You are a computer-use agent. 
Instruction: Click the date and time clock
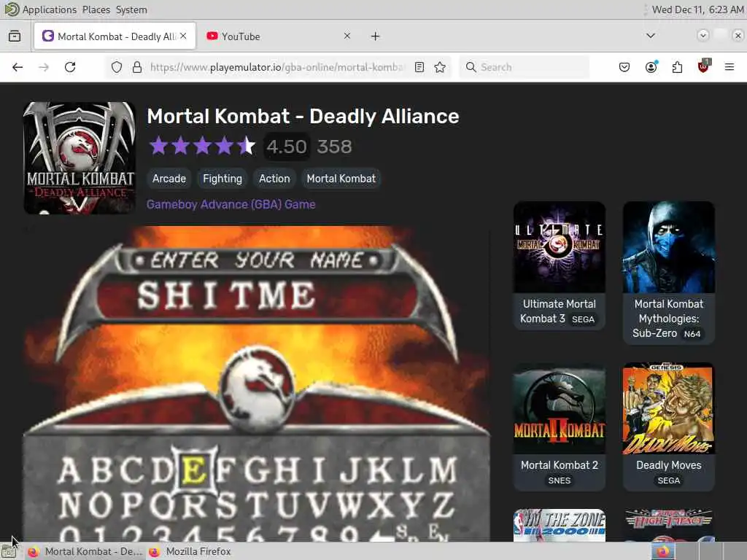click(697, 9)
